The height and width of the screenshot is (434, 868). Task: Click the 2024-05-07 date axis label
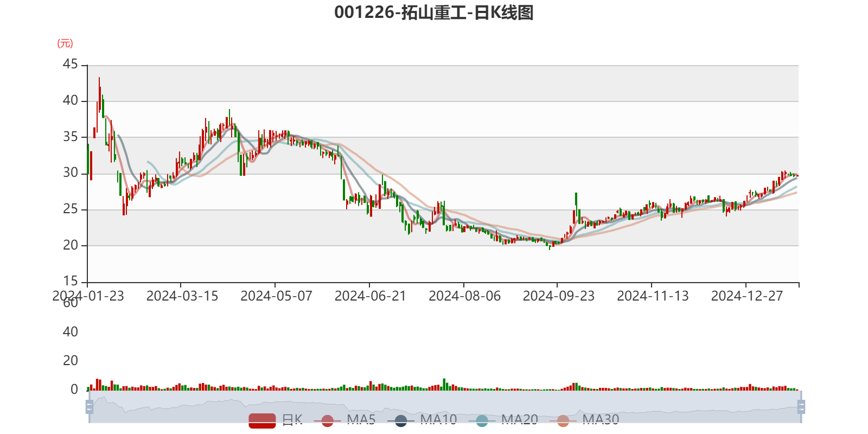[x=277, y=296]
